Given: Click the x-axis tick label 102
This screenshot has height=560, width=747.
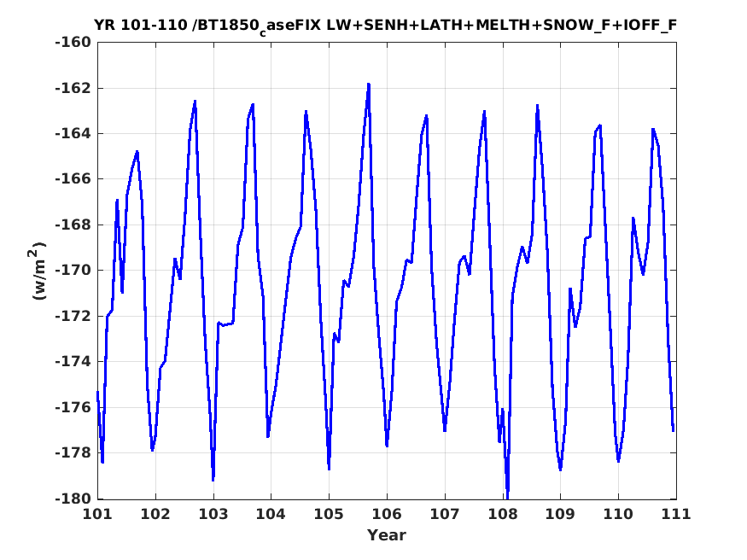Looking at the screenshot, I should click(x=155, y=514).
